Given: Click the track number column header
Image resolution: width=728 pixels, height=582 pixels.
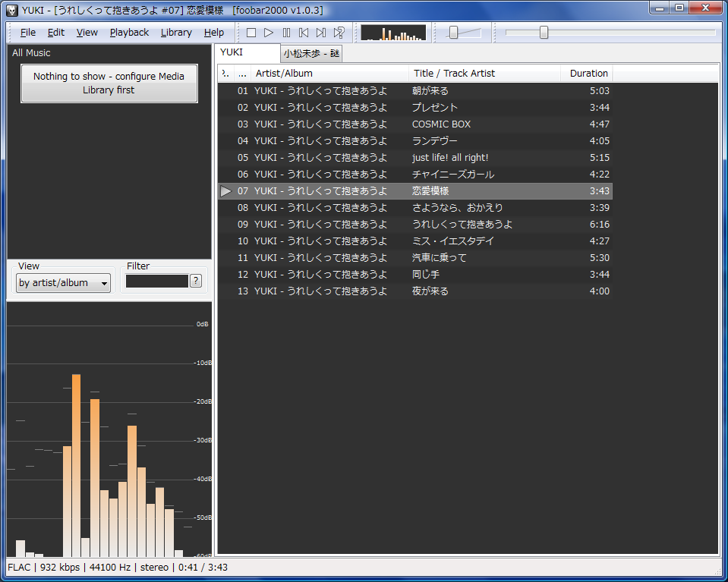Looking at the screenshot, I should (x=242, y=74).
